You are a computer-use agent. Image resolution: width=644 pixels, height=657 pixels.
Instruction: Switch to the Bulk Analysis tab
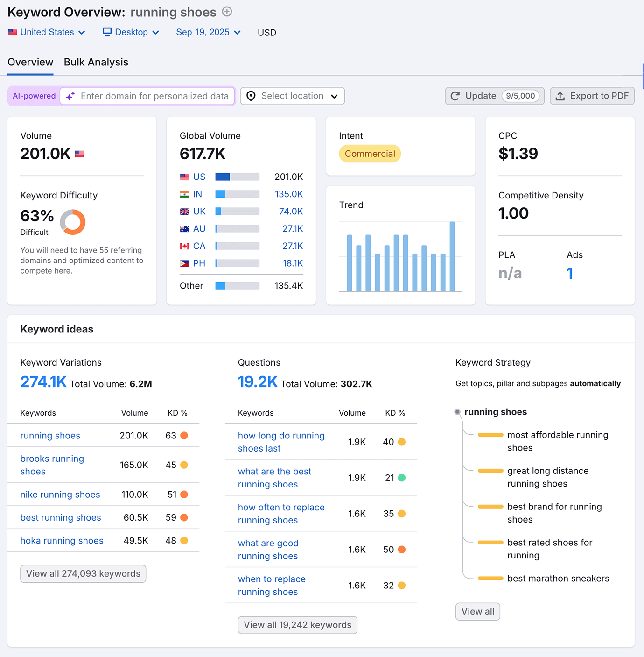click(96, 62)
